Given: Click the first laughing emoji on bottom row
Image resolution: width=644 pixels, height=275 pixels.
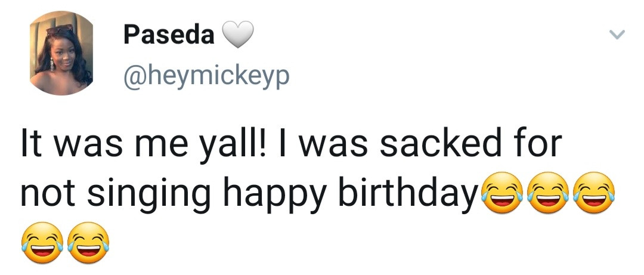Looking at the screenshot, I should 43,243.
